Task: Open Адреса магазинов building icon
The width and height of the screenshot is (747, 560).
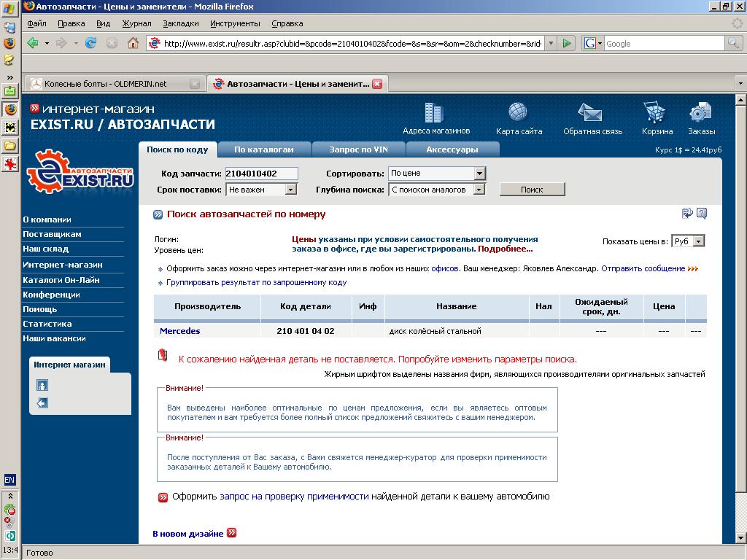Action: pyautogui.click(x=435, y=113)
